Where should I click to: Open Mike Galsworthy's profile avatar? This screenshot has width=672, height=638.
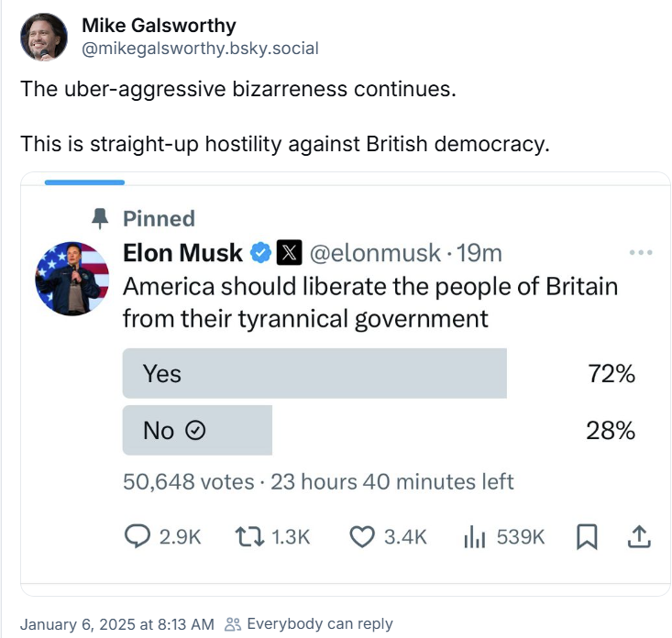pyautogui.click(x=44, y=38)
